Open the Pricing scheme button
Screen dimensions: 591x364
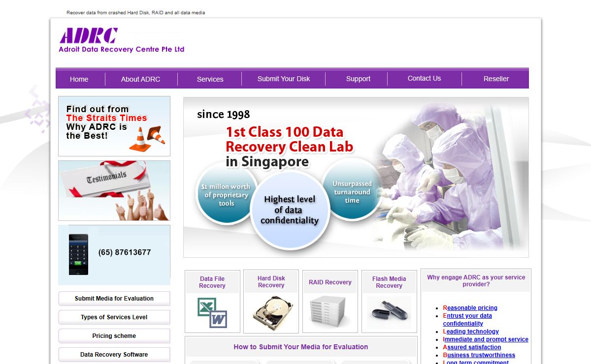tap(114, 336)
